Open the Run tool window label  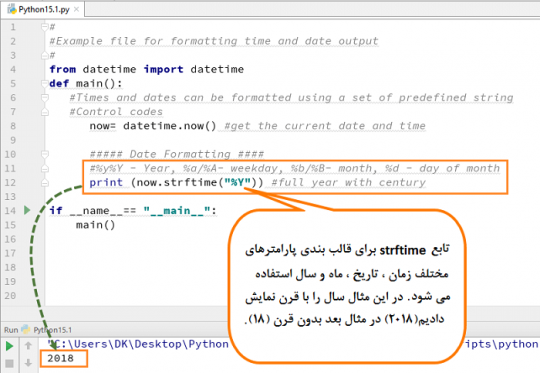(11, 330)
